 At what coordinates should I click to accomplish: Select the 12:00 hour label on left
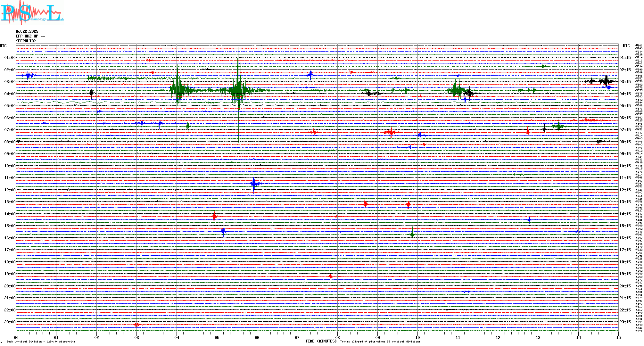(x=10, y=190)
